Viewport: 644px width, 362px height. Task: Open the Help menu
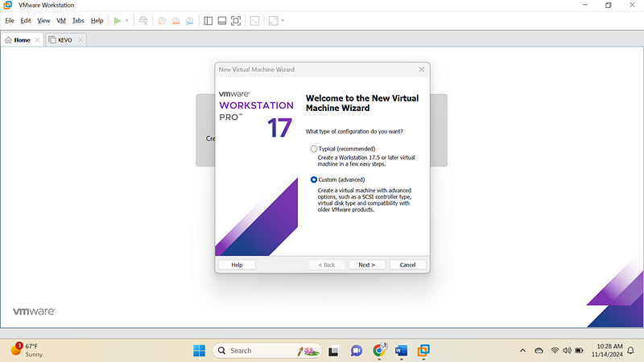[97, 21]
